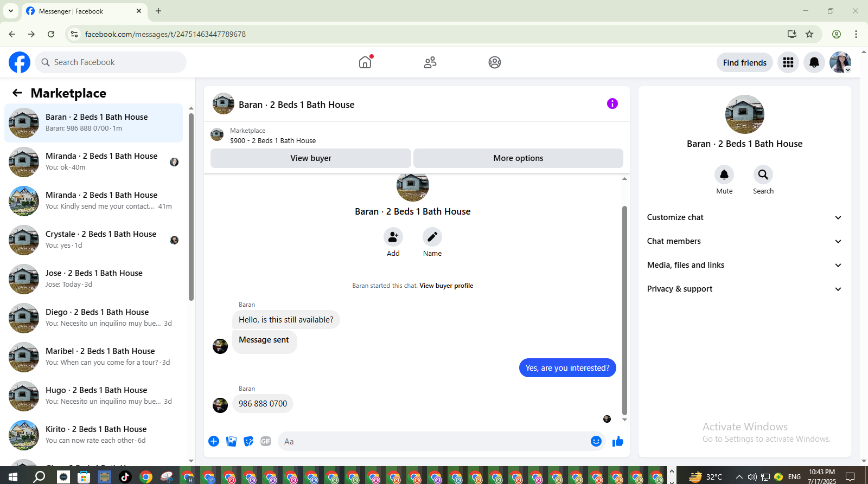Click the Add people icon in the chat
This screenshot has width=868, height=484.
click(x=393, y=237)
